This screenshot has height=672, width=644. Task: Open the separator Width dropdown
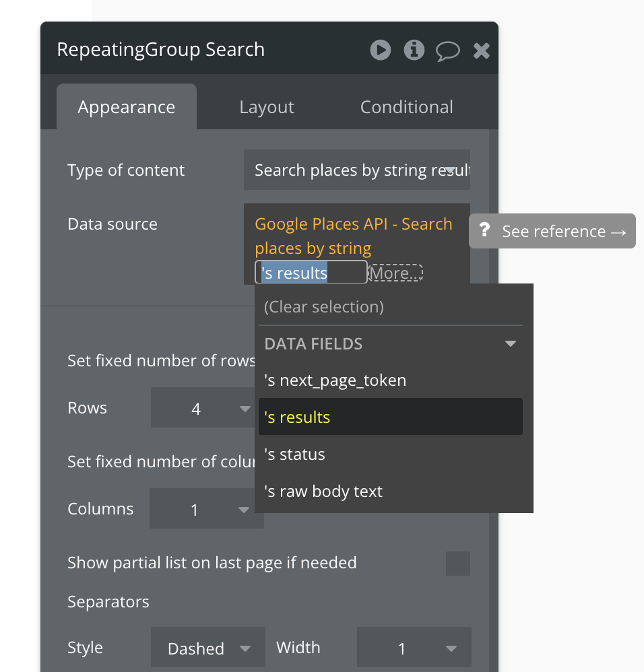tap(414, 648)
